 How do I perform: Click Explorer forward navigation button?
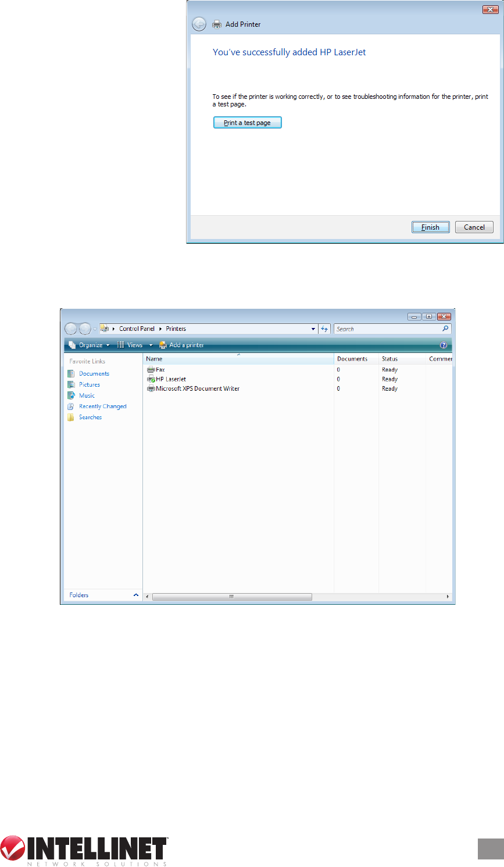(85, 329)
